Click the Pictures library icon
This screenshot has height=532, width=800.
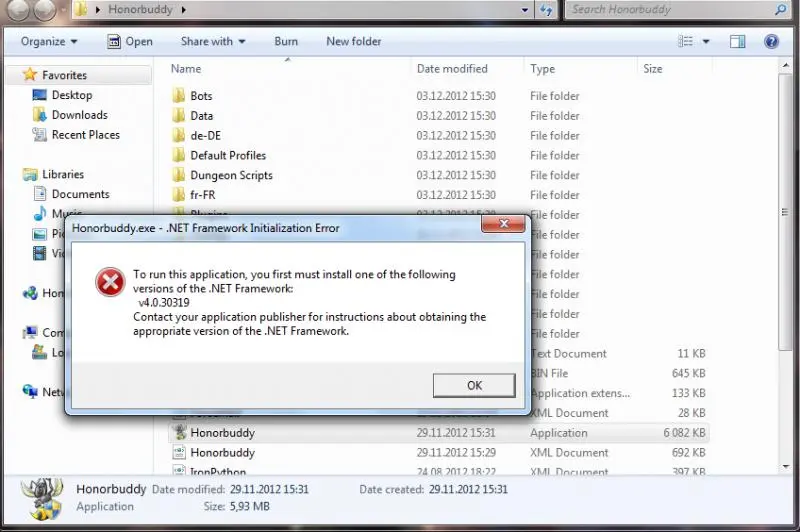point(39,234)
